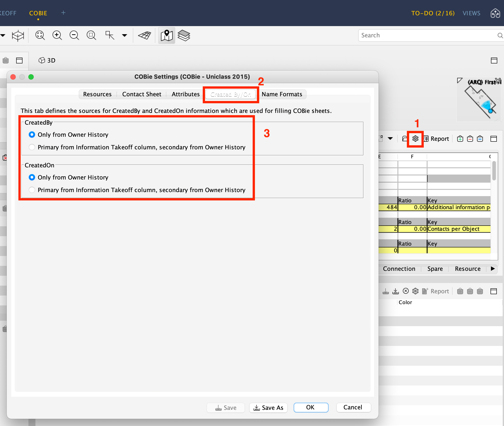The image size is (504, 426).
Task: Maximize the lower panel with window icon
Action: (494, 291)
